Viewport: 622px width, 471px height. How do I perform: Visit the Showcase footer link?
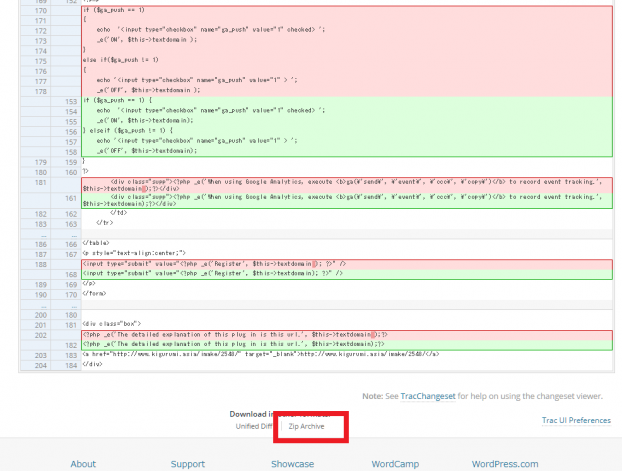tap(292, 464)
